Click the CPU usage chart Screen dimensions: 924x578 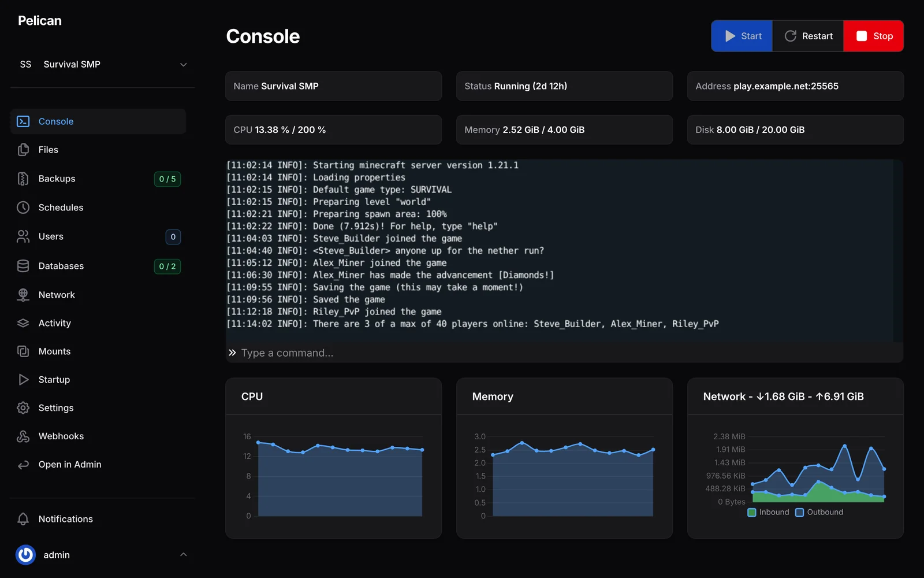click(x=334, y=476)
